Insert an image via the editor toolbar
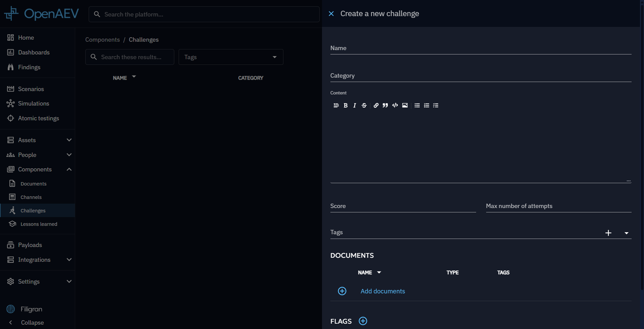This screenshot has width=644, height=329. point(405,106)
